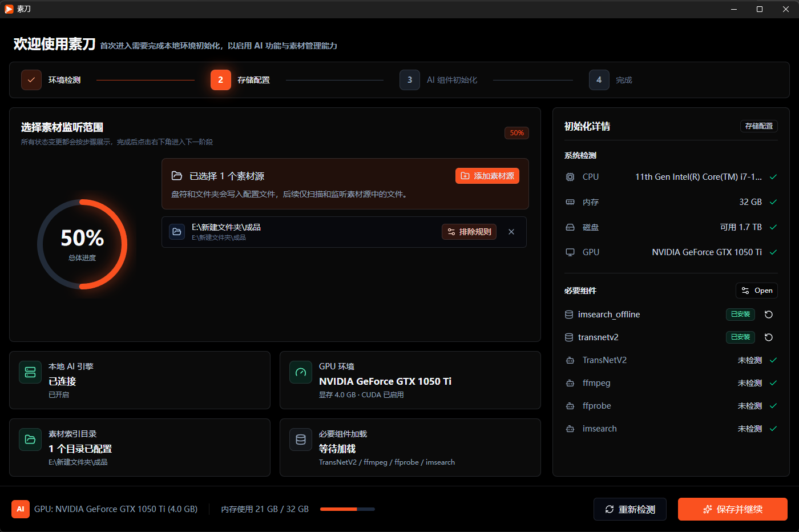Click the 必要组件加载 database icon
This screenshot has width=799, height=532.
click(301, 440)
